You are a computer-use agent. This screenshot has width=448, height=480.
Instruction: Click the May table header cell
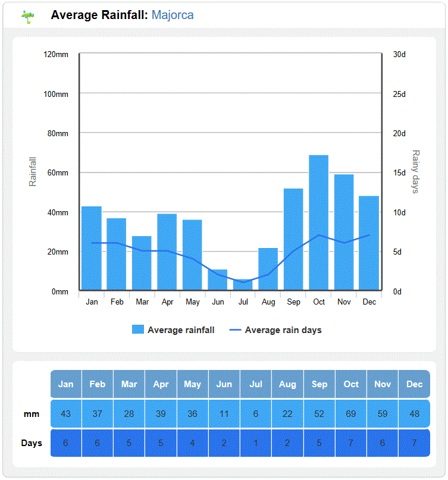point(193,384)
